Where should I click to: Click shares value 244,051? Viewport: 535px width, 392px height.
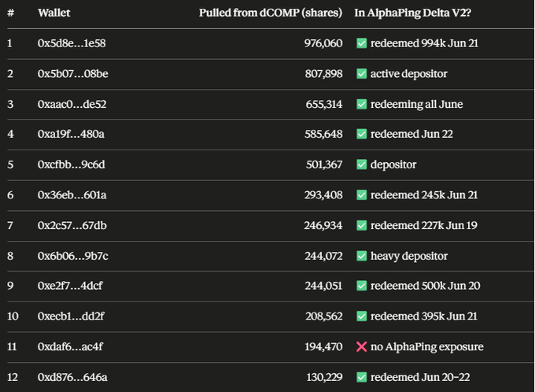point(323,286)
